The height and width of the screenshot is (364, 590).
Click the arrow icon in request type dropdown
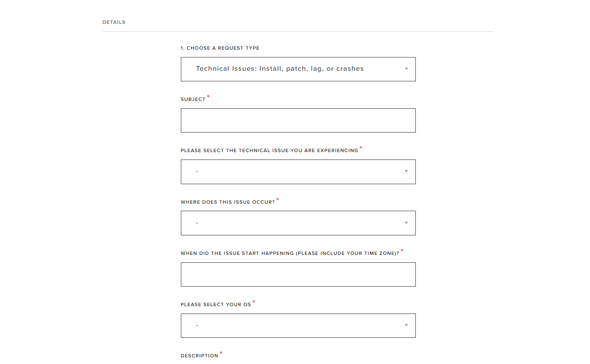tap(406, 69)
